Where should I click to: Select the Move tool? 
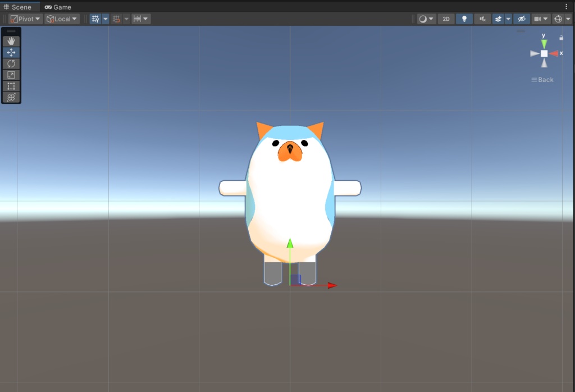(x=11, y=52)
